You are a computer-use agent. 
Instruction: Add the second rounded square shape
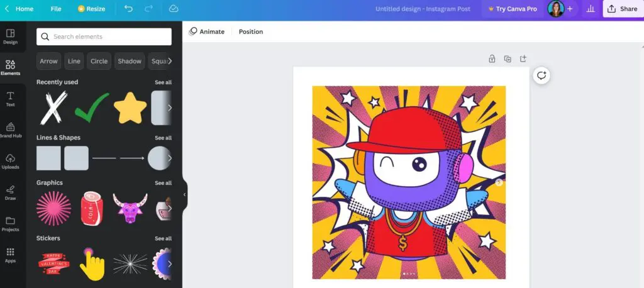pos(76,158)
